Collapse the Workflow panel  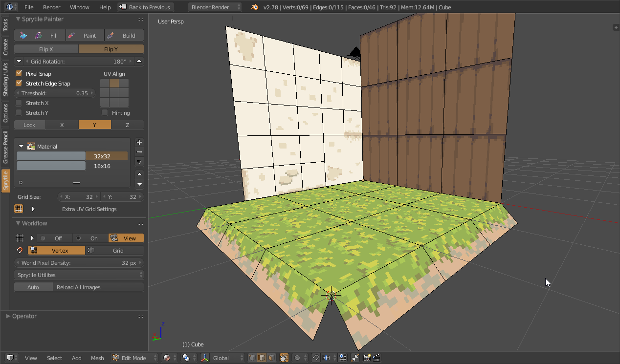pos(19,223)
